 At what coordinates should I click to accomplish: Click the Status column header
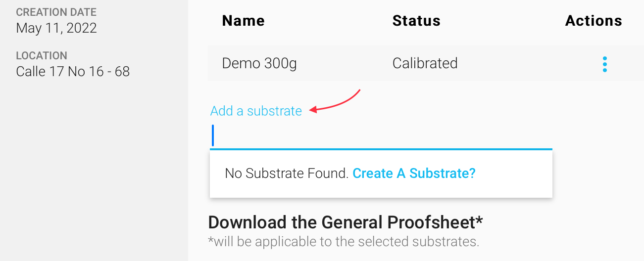[416, 21]
